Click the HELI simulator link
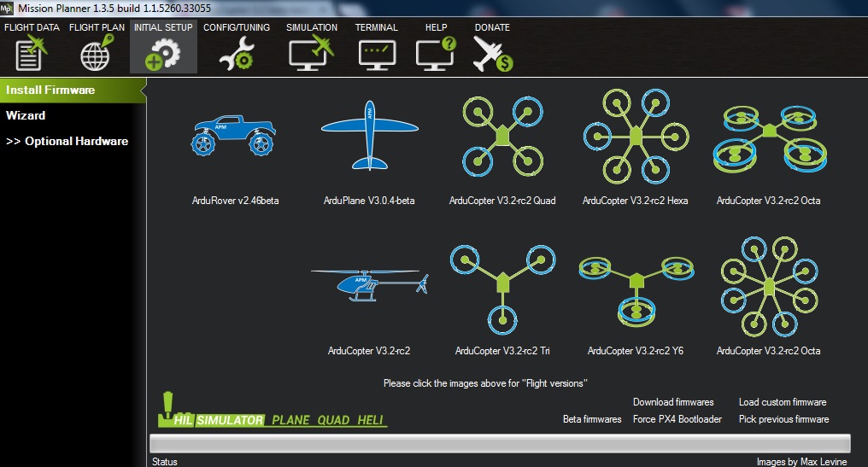 (x=370, y=420)
